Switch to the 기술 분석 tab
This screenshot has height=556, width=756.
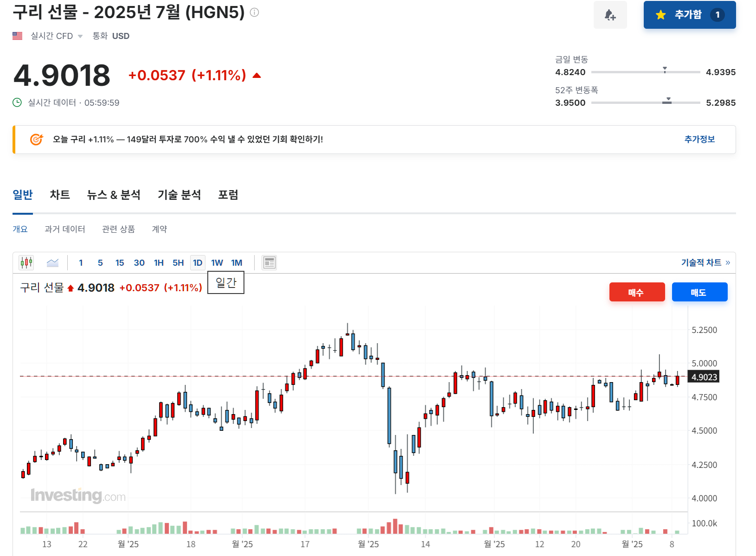(179, 195)
